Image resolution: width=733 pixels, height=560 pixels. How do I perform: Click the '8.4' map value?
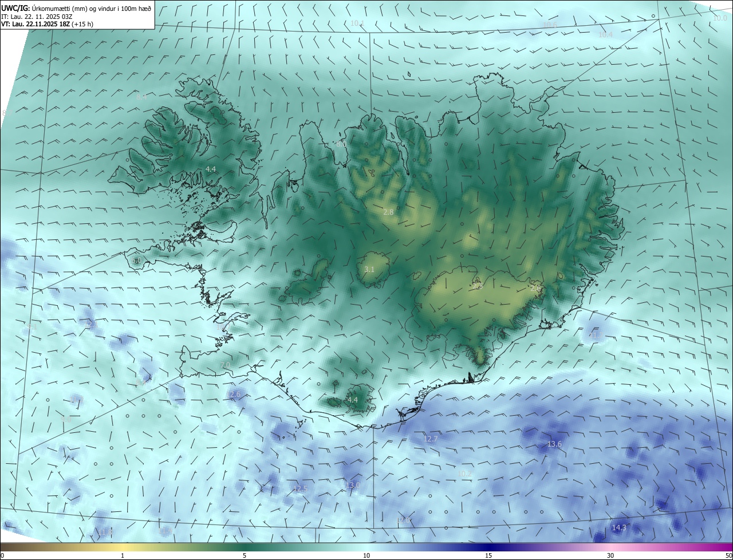pos(141,97)
